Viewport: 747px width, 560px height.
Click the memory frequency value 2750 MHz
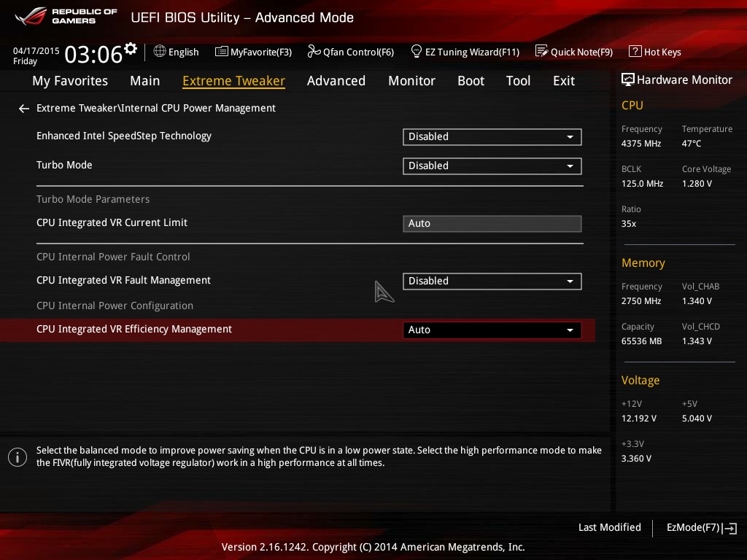click(640, 301)
